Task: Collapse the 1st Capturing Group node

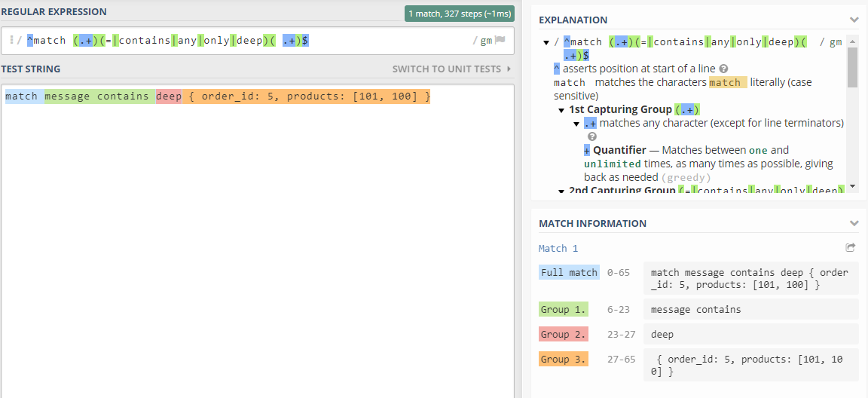Action: (562, 109)
